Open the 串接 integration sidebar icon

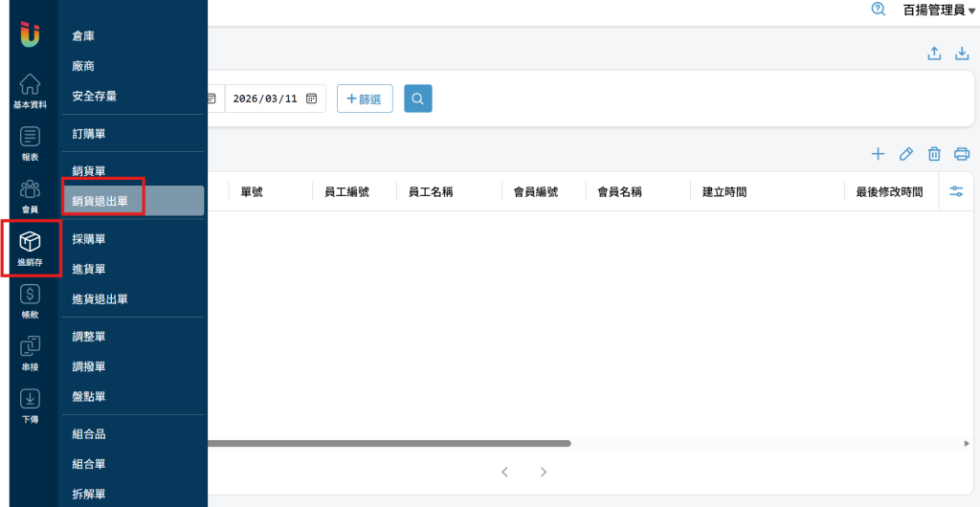(x=30, y=351)
